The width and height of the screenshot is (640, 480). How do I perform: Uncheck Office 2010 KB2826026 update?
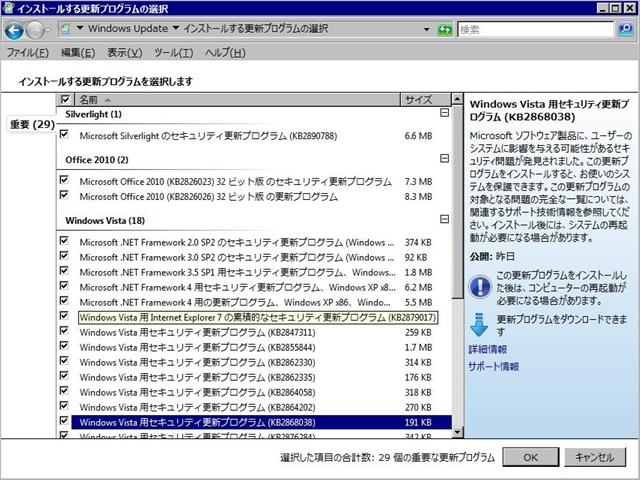pyautogui.click(x=64, y=195)
